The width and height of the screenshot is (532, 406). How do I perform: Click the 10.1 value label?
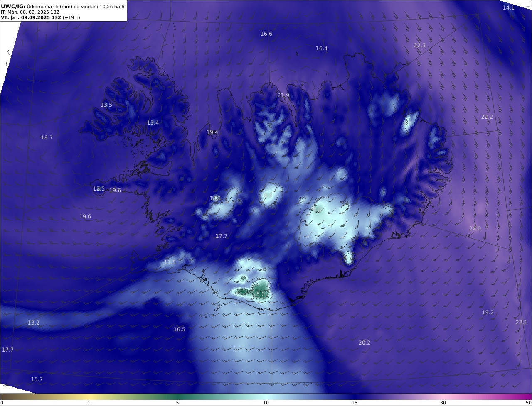216,198
